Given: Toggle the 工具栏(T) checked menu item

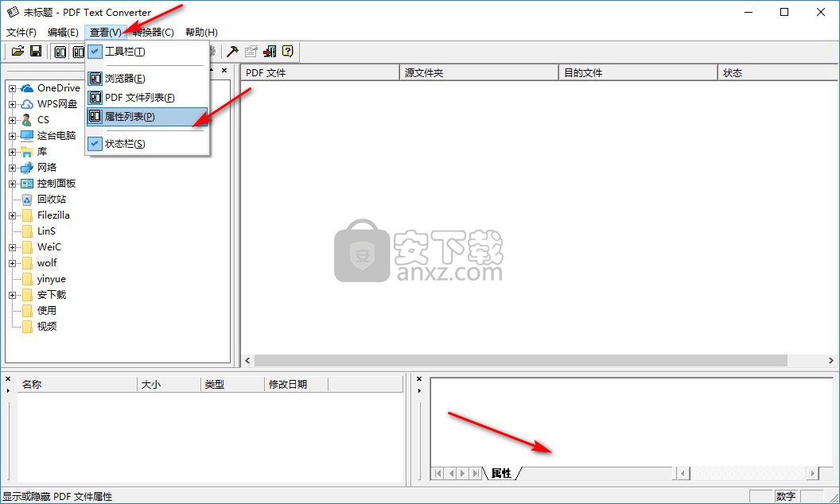Looking at the screenshot, I should [147, 52].
